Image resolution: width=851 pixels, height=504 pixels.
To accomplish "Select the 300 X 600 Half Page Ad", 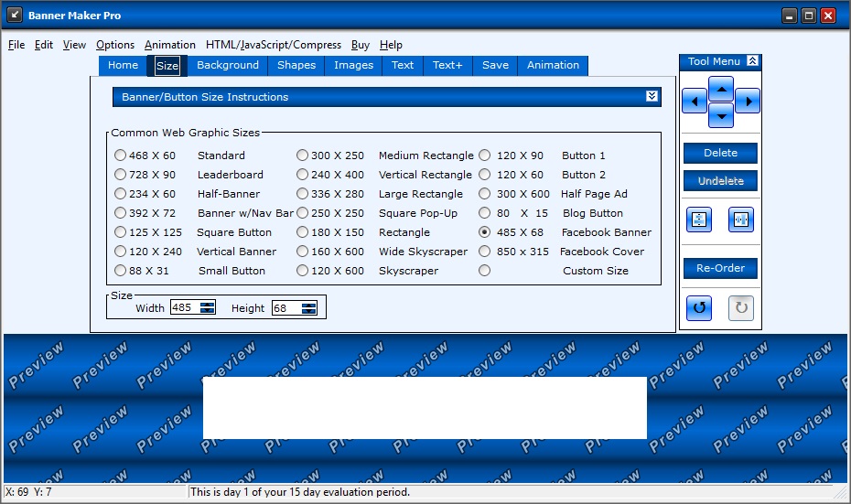I will 485,194.
